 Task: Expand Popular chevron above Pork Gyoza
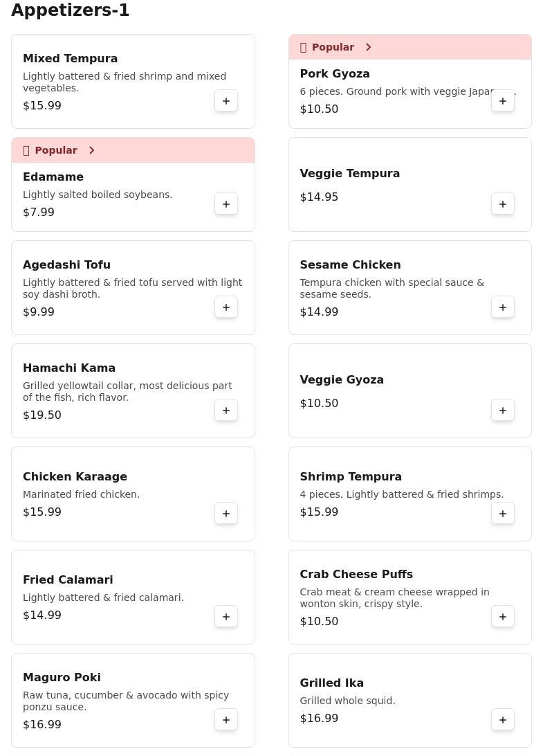tap(369, 47)
